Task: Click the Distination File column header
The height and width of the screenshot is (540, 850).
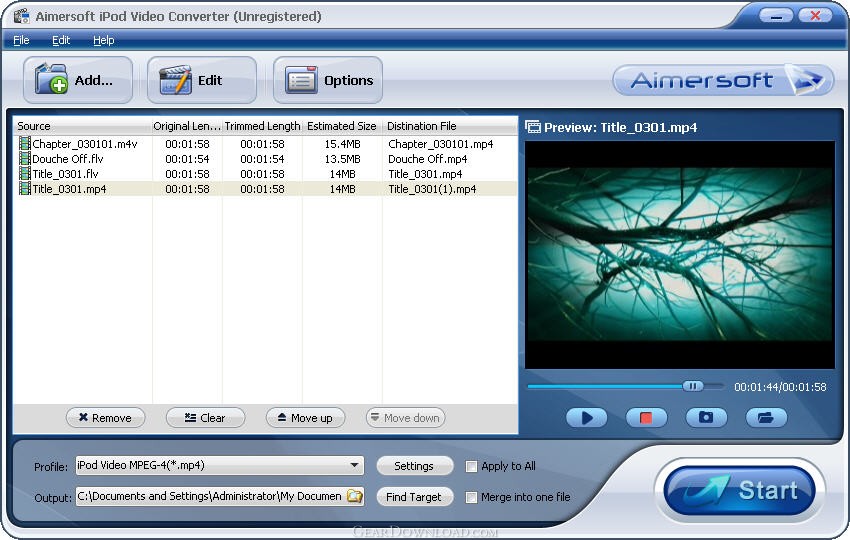Action: click(x=450, y=126)
